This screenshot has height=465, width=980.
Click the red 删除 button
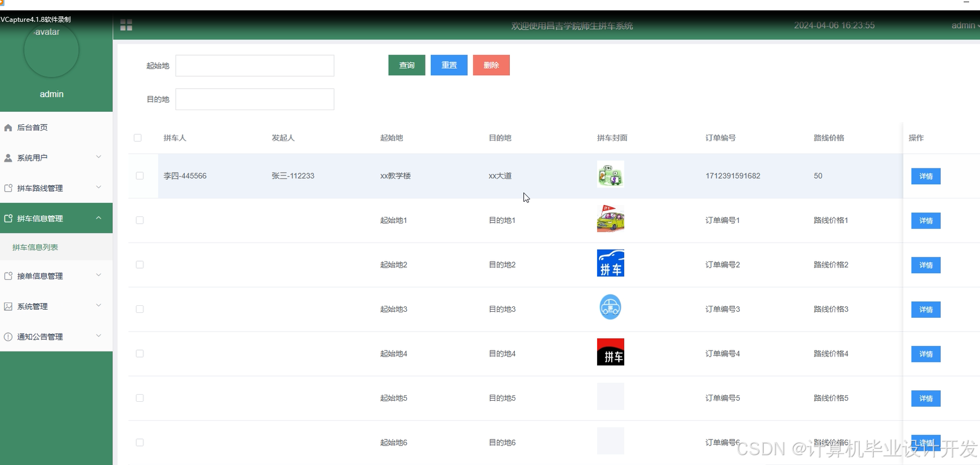(491, 65)
